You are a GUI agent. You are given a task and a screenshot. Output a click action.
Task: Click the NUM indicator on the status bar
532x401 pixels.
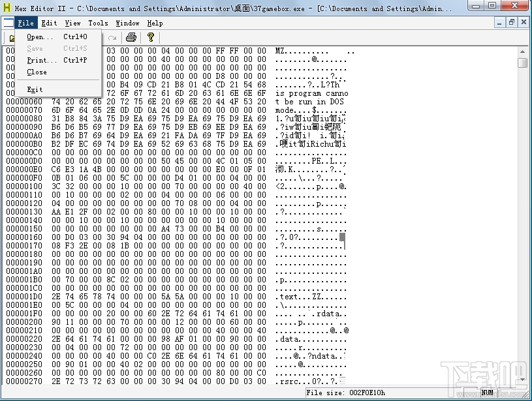[x=487, y=392]
